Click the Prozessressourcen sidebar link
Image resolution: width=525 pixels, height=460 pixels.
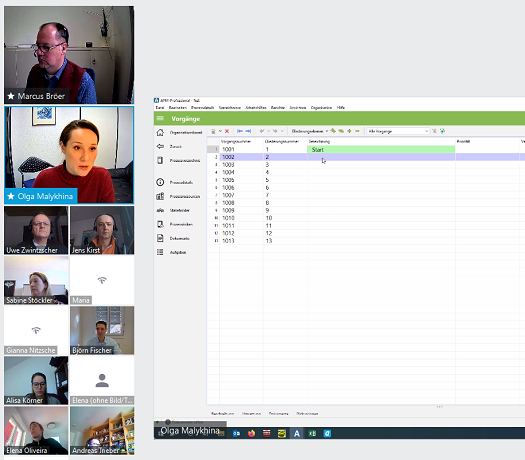[x=185, y=196]
